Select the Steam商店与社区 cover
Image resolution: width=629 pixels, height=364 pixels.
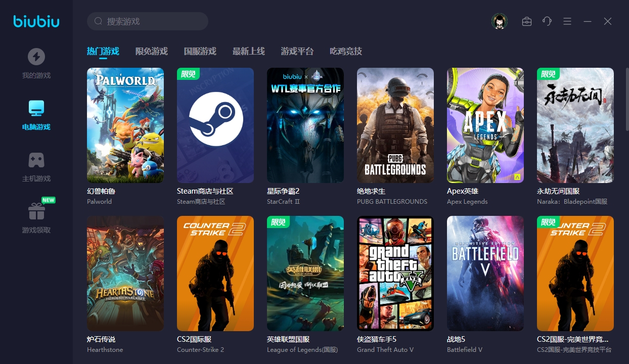[x=215, y=125]
